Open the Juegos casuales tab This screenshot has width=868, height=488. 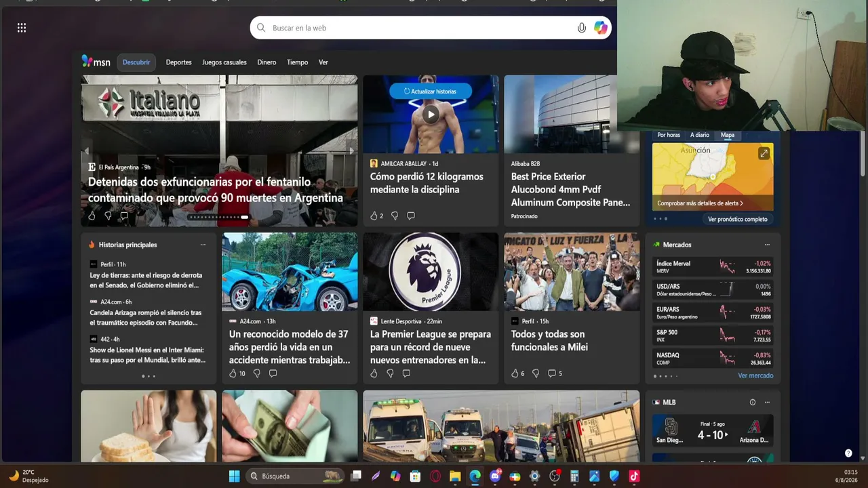point(224,62)
